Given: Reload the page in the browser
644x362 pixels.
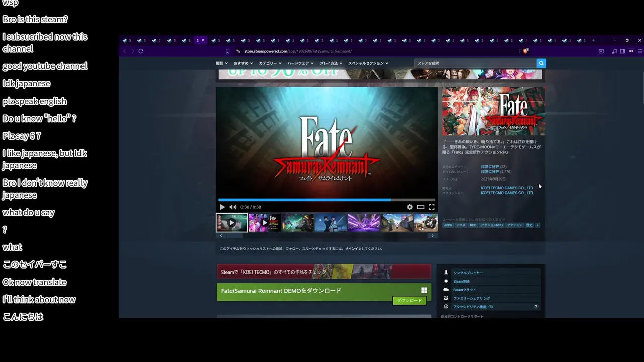Looking at the screenshot, I should click(x=141, y=51).
